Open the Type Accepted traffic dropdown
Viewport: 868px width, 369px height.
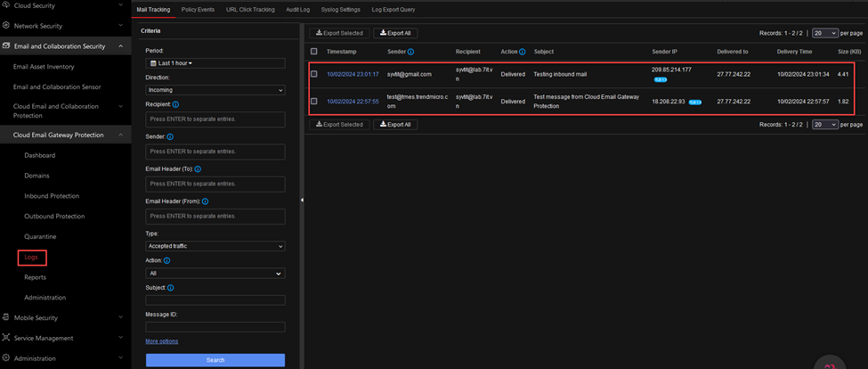215,246
